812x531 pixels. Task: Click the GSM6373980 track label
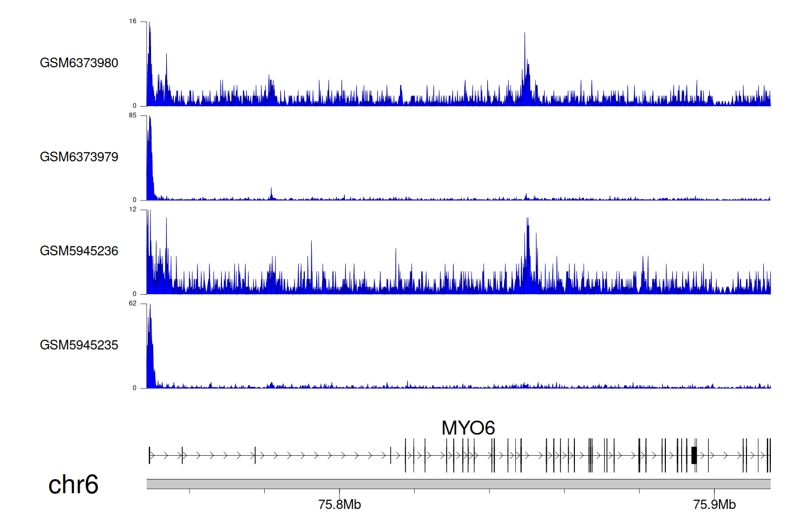pyautogui.click(x=79, y=63)
